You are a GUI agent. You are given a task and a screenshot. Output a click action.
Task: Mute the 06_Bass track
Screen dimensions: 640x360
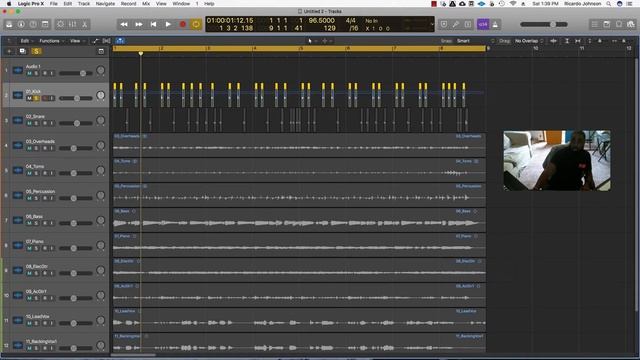[29, 223]
